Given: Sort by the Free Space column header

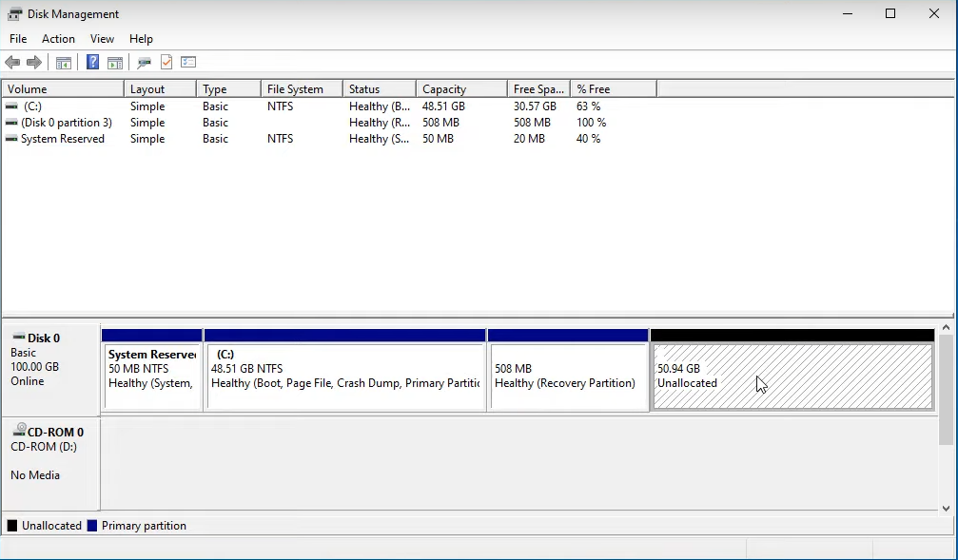Looking at the screenshot, I should [538, 89].
